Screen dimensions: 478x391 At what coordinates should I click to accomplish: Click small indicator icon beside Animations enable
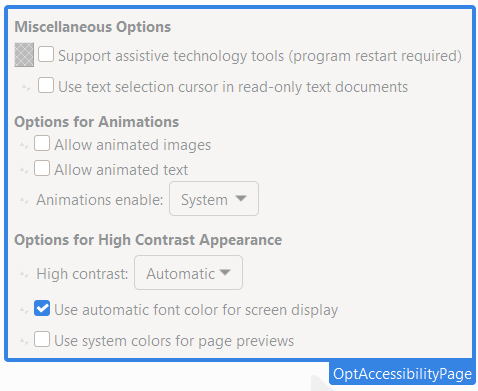(24, 200)
